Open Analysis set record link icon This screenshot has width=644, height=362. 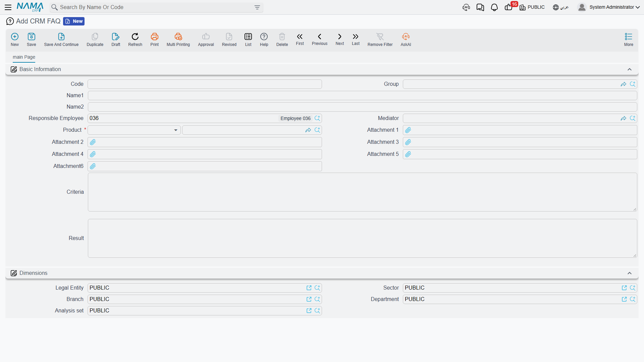click(x=309, y=311)
